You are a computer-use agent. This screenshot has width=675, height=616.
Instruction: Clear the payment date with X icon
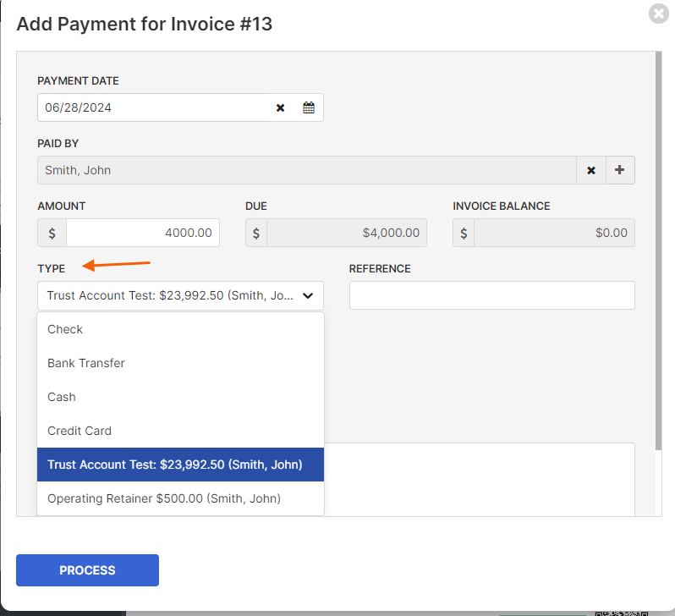pyautogui.click(x=280, y=107)
